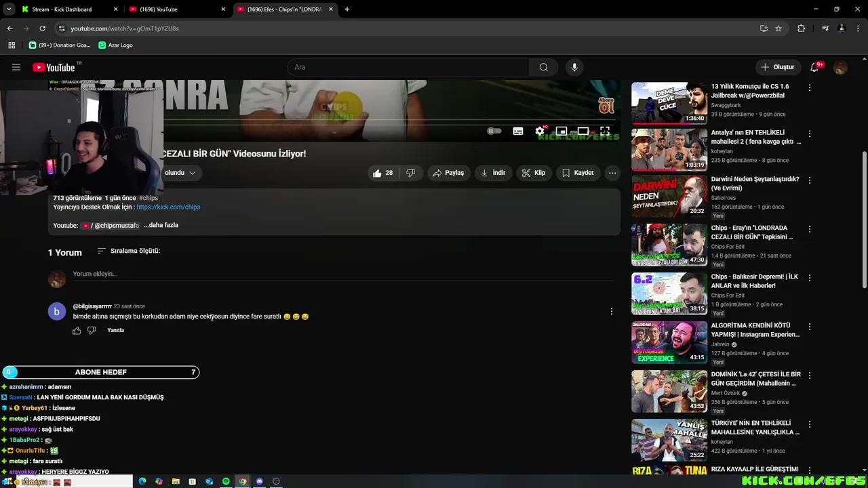Open the Azar Logo bookmark

pyautogui.click(x=116, y=45)
